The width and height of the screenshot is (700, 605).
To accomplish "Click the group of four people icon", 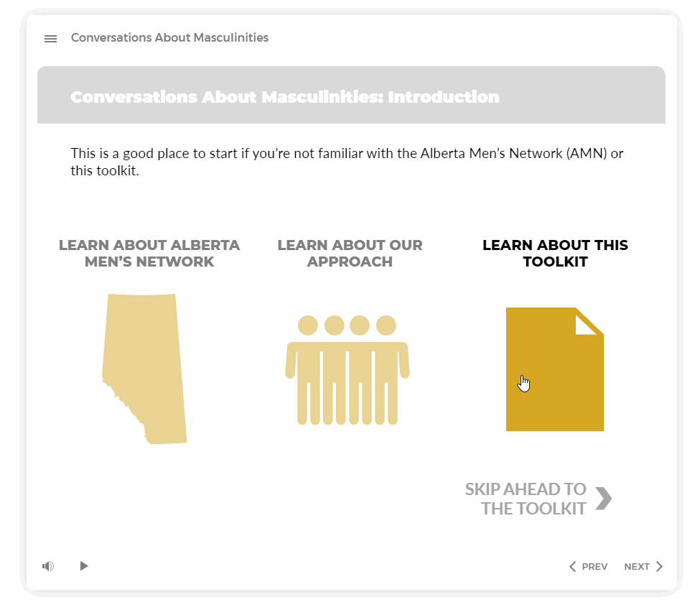I will tap(347, 370).
